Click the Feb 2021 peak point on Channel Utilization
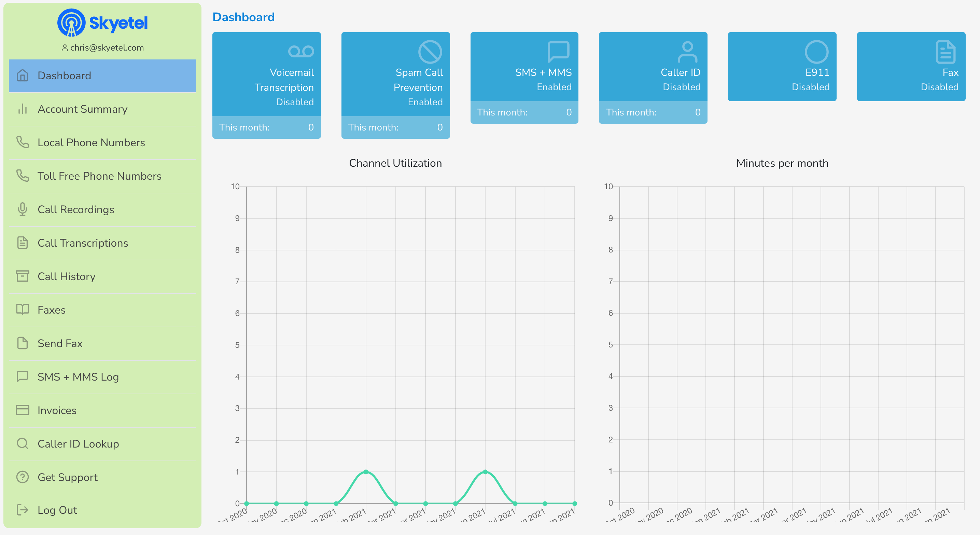This screenshot has width=980, height=535. (x=366, y=472)
